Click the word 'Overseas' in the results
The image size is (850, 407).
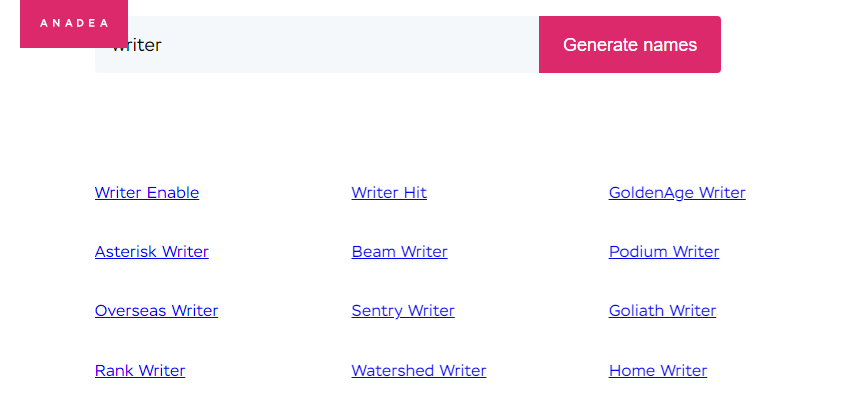131,311
